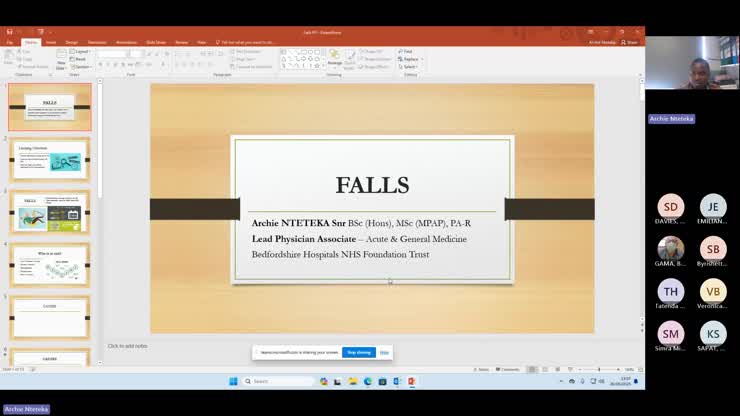Open the Windows Start menu
The height and width of the screenshot is (416, 740).
(233, 381)
